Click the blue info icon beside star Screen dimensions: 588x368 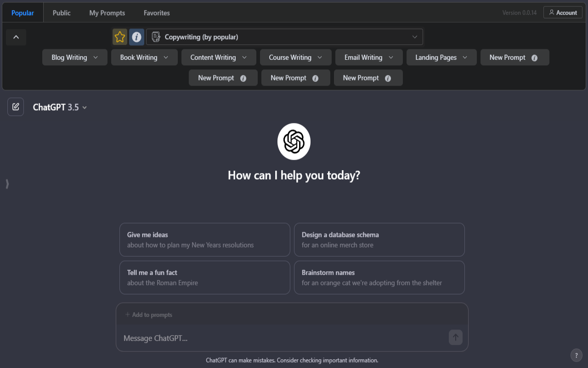coord(136,37)
